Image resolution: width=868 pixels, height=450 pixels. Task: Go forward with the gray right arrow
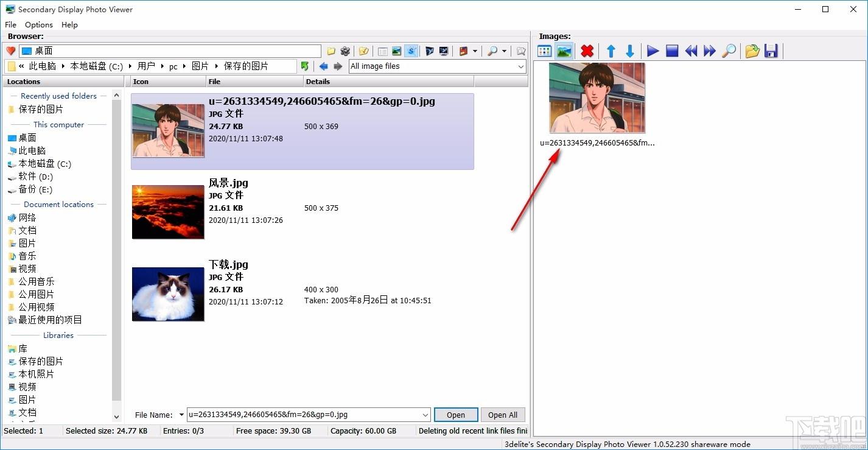pos(338,66)
